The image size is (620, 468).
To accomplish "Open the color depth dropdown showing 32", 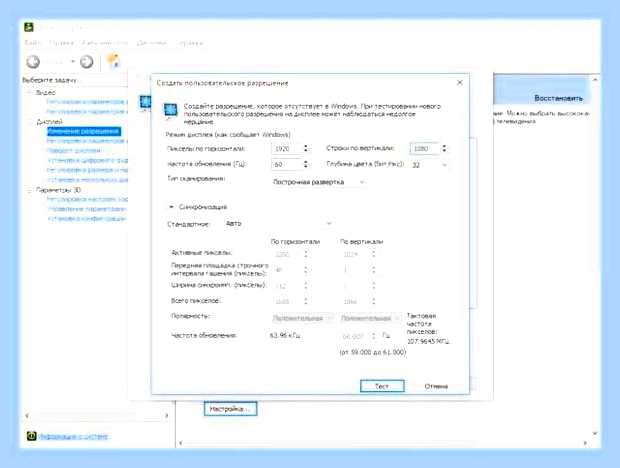I will (429, 165).
